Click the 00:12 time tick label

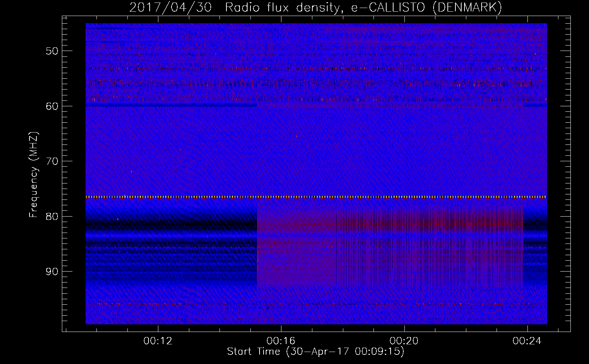[158, 341]
